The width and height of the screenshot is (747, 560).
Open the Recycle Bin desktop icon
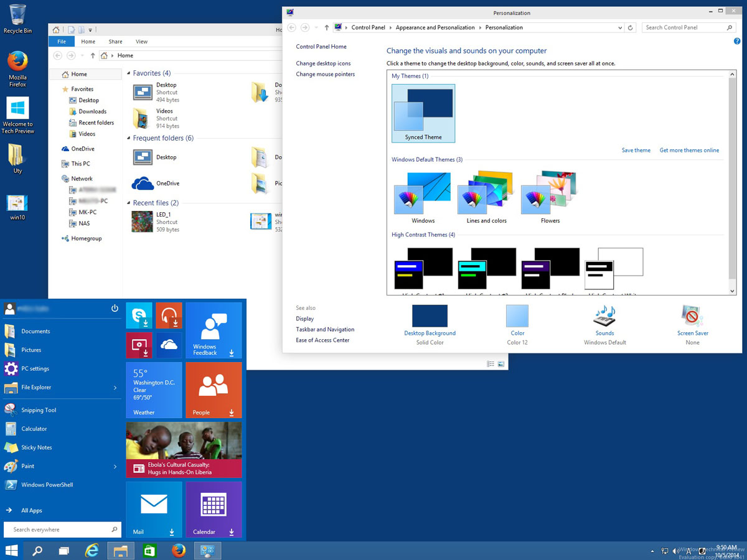click(x=17, y=19)
